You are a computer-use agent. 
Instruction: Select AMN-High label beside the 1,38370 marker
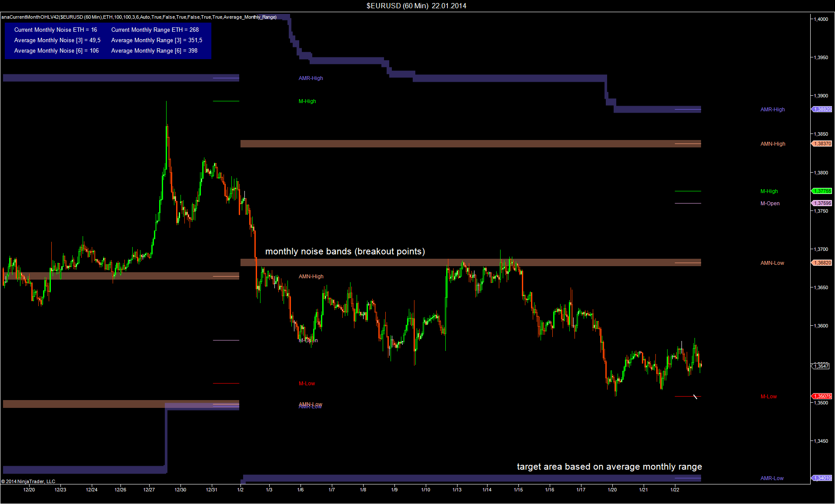[773, 144]
